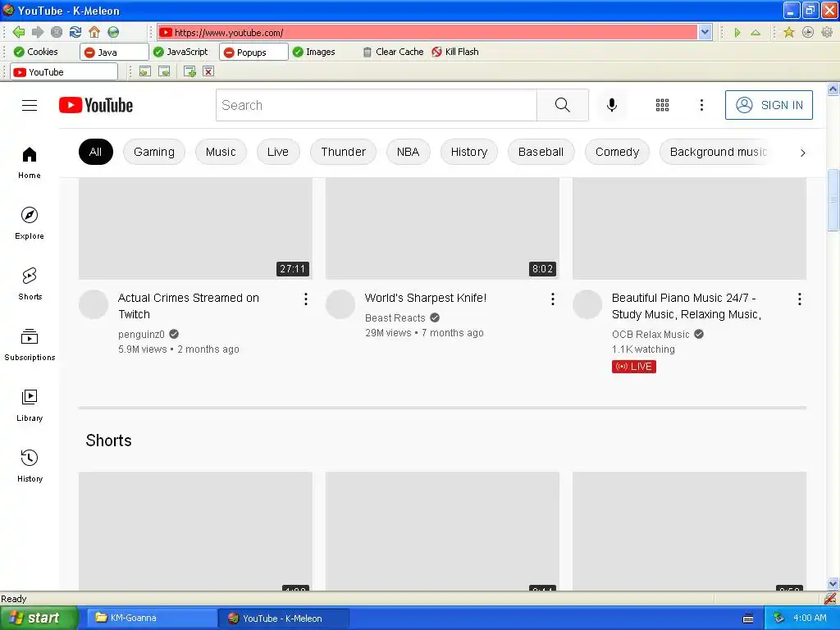Screen dimensions: 840x630
Task: Open Windows start button
Action: click(39, 618)
